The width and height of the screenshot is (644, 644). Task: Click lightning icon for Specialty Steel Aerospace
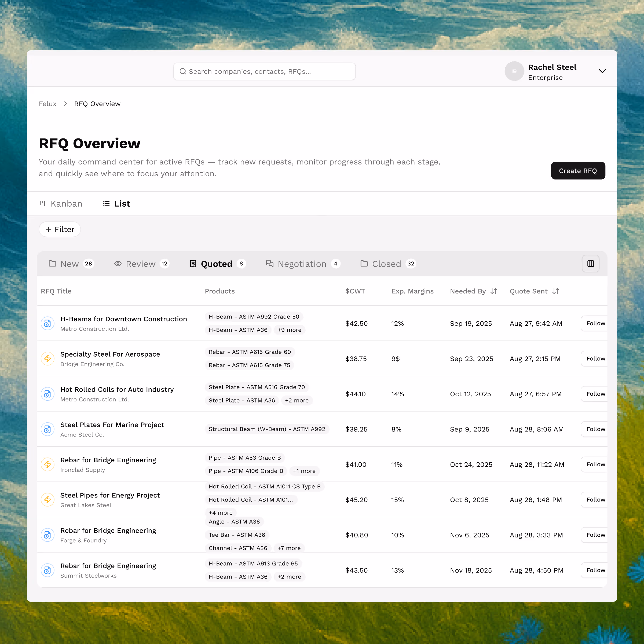click(x=47, y=359)
